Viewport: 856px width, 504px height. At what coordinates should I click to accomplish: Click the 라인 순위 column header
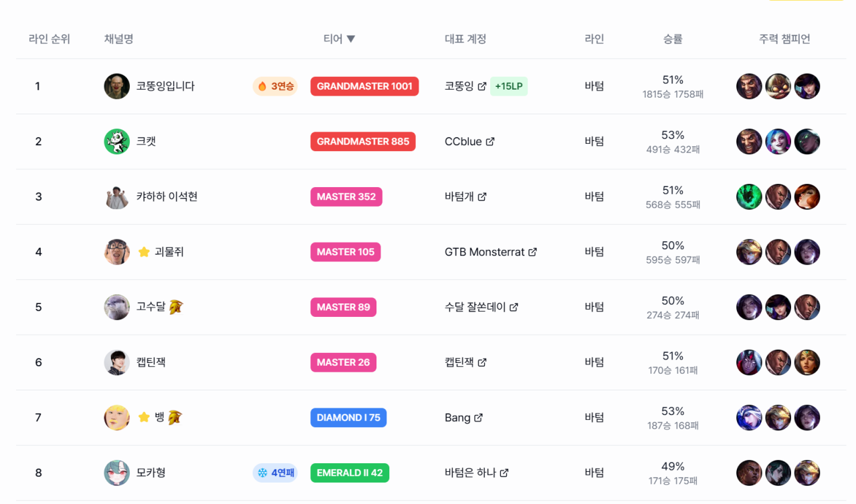pos(49,39)
